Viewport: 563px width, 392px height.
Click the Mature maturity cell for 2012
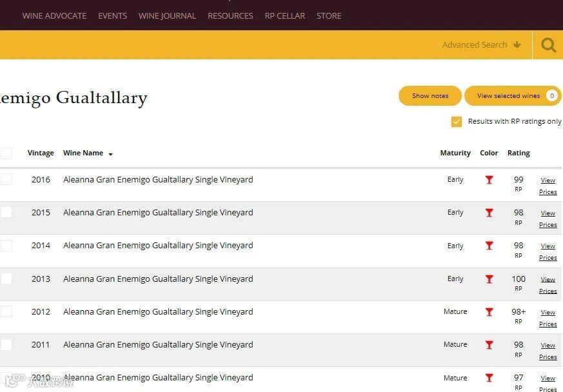[x=455, y=311]
